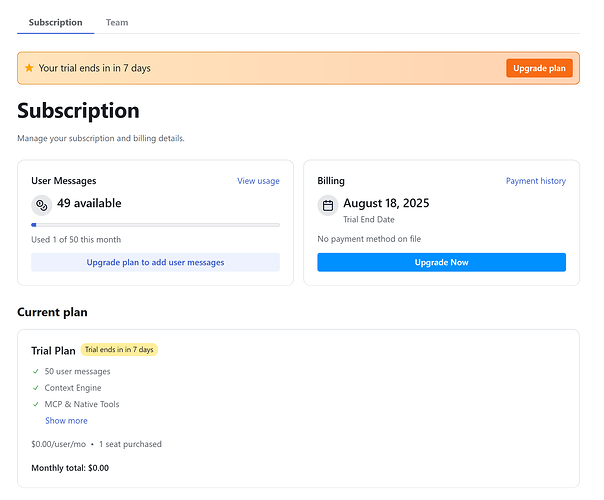Click the orange Upgrade plan button

pos(539,68)
